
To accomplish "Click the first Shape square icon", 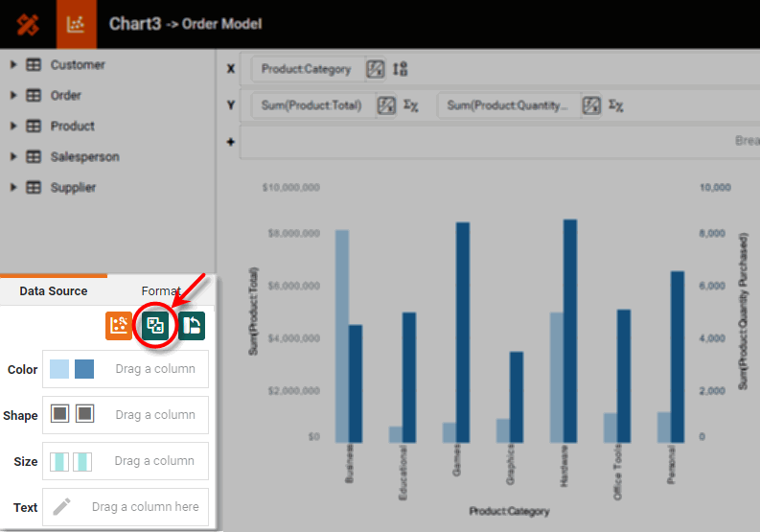I will coord(59,414).
